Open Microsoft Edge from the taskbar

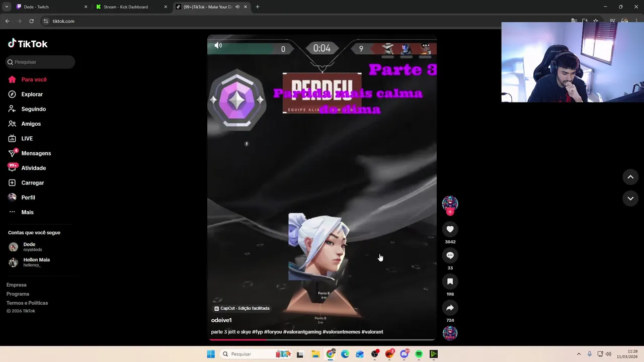[x=345, y=354]
